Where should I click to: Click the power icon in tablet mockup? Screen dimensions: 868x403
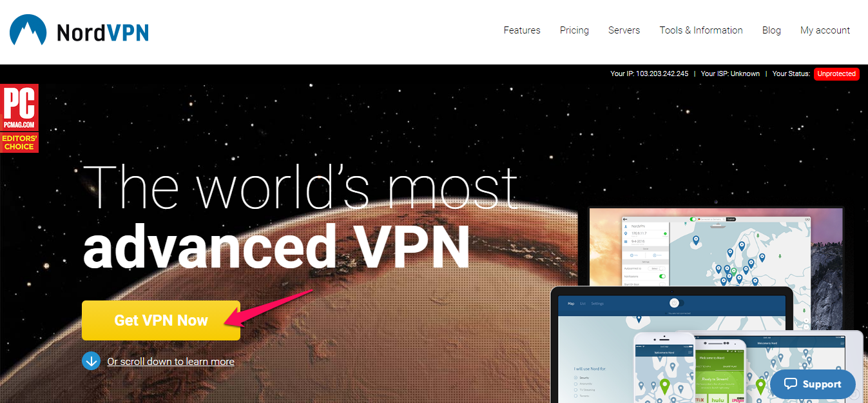674,303
